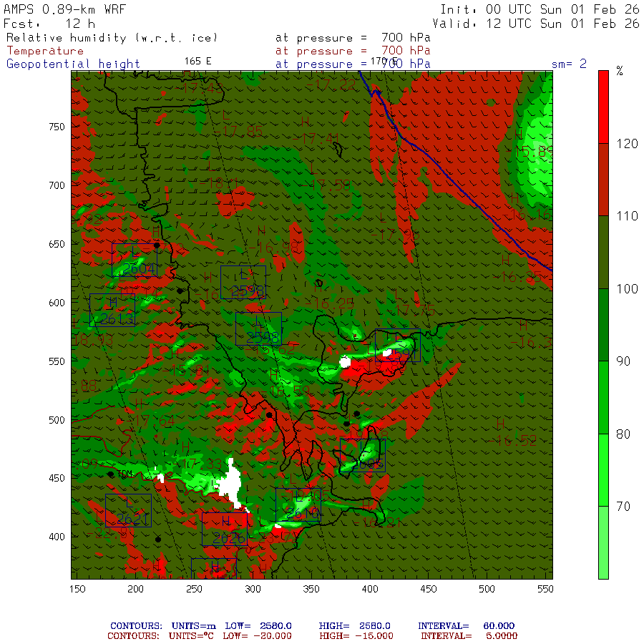
Task: Click the '650' y-axis label
Action: [57, 245]
